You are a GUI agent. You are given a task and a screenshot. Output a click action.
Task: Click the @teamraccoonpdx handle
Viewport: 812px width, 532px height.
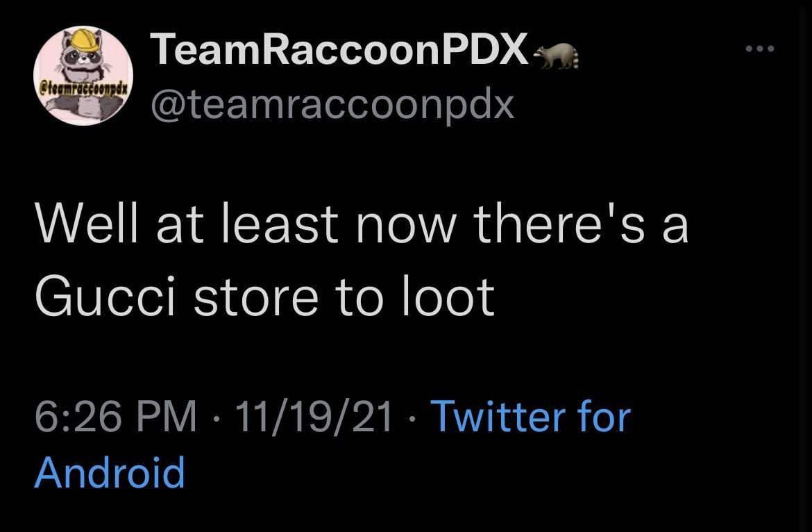(x=332, y=104)
